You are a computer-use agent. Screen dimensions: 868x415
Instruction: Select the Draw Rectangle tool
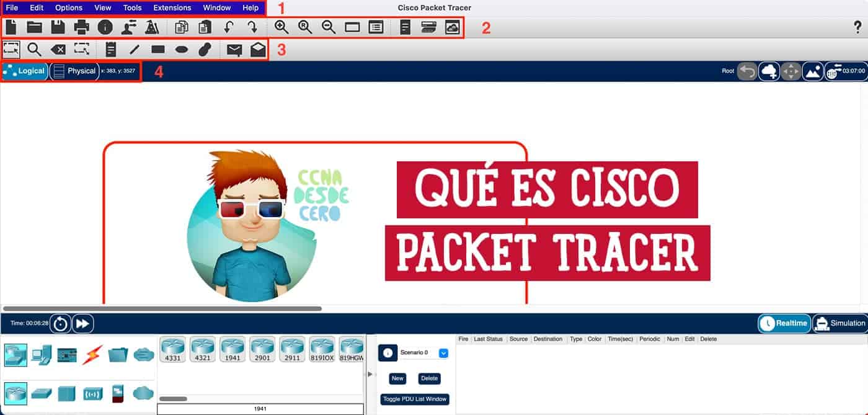158,50
